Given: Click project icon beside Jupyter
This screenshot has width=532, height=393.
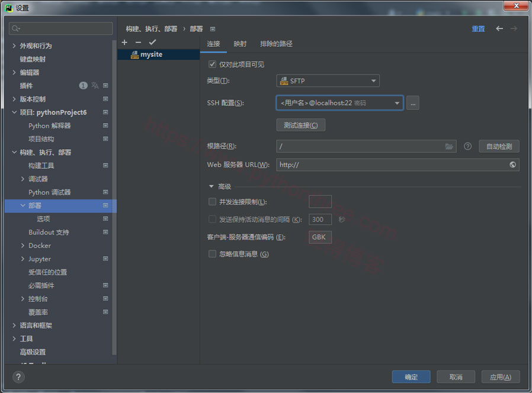Looking at the screenshot, I should tap(105, 259).
